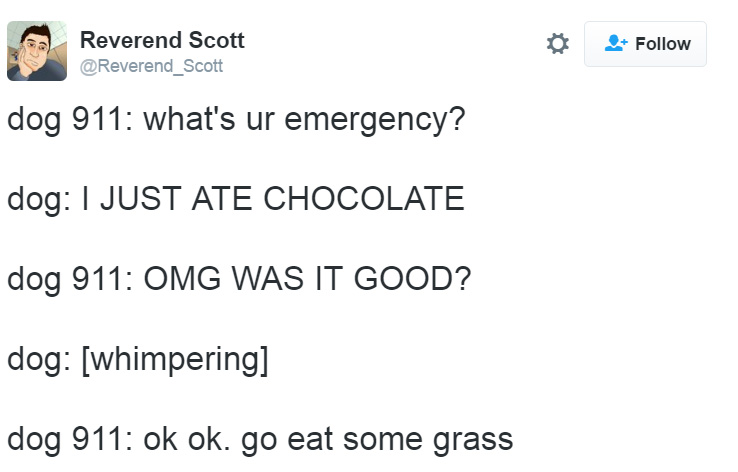Open the gear settings icon

coord(558,44)
